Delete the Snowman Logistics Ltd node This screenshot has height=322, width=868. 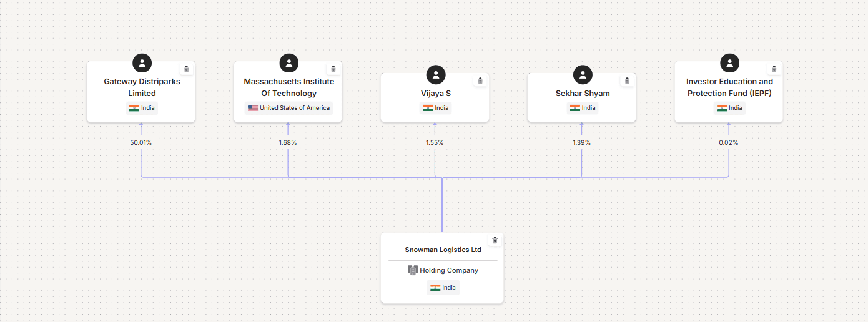pyautogui.click(x=495, y=240)
